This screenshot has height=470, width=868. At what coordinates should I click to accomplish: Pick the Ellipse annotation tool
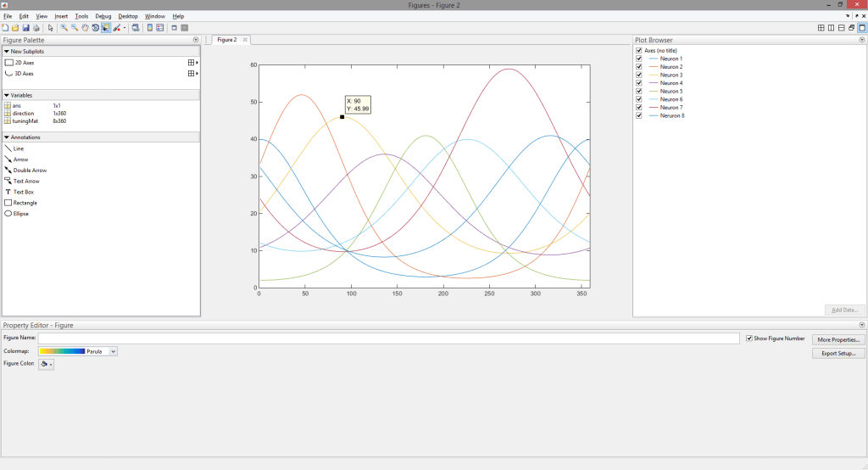[21, 214]
